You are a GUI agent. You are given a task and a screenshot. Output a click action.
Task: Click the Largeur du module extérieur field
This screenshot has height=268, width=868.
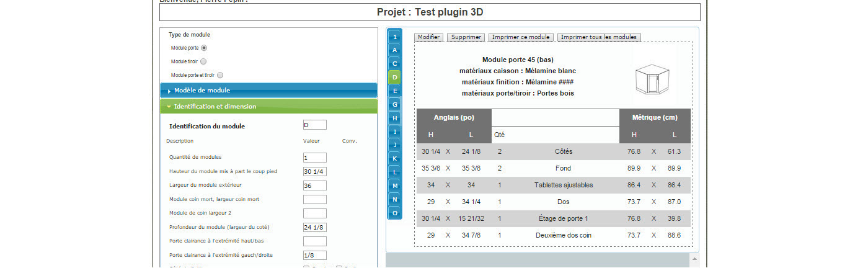click(314, 185)
